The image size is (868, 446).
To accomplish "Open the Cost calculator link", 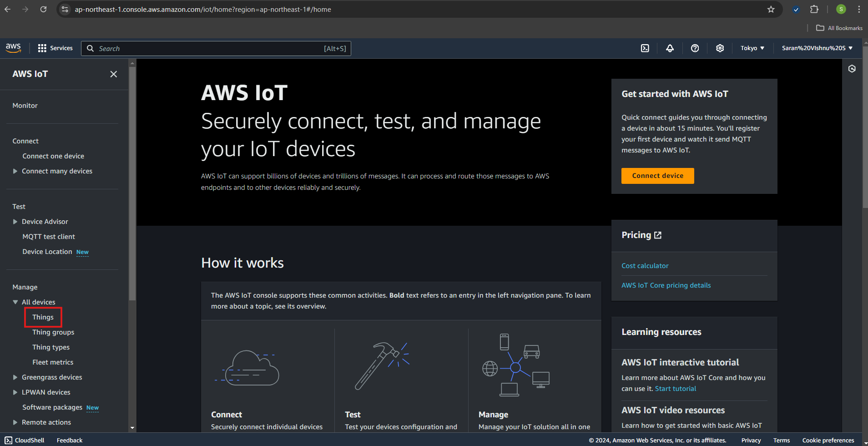I will pos(645,266).
